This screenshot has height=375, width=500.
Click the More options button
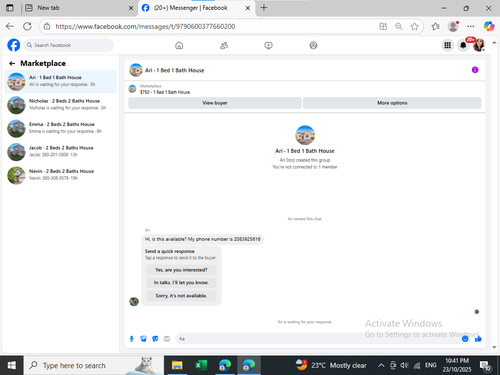[x=392, y=103]
